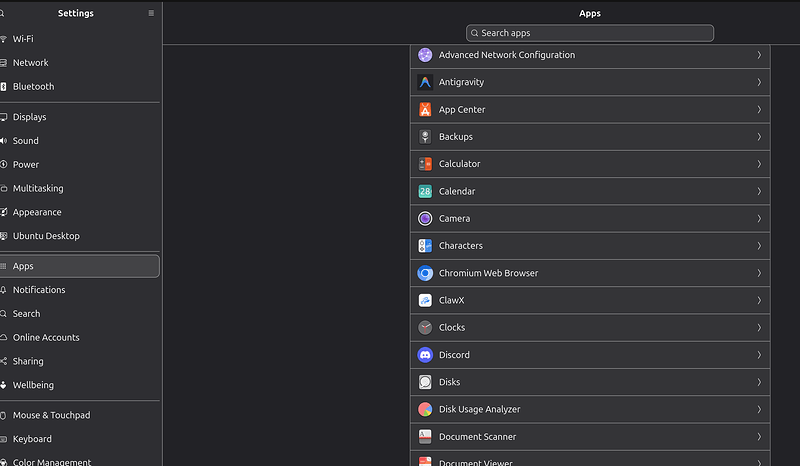Expand the Characters row chevron
800x466 pixels.
pyautogui.click(x=759, y=246)
